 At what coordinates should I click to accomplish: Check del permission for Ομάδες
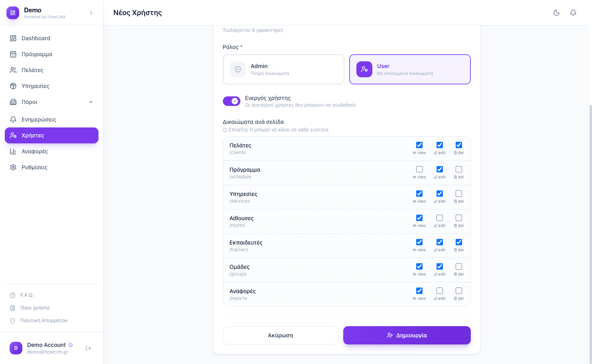click(x=459, y=266)
